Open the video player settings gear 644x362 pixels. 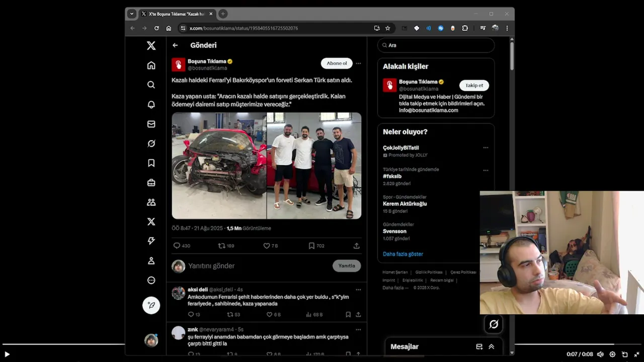point(612,354)
